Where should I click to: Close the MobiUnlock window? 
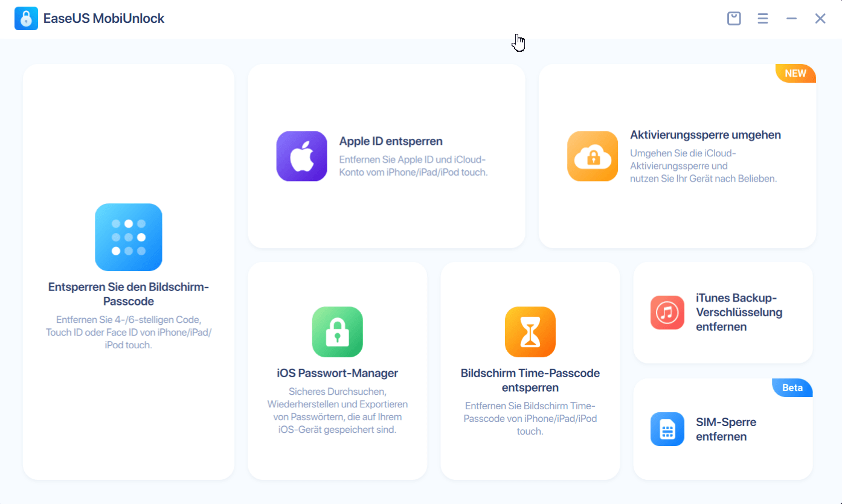point(820,19)
